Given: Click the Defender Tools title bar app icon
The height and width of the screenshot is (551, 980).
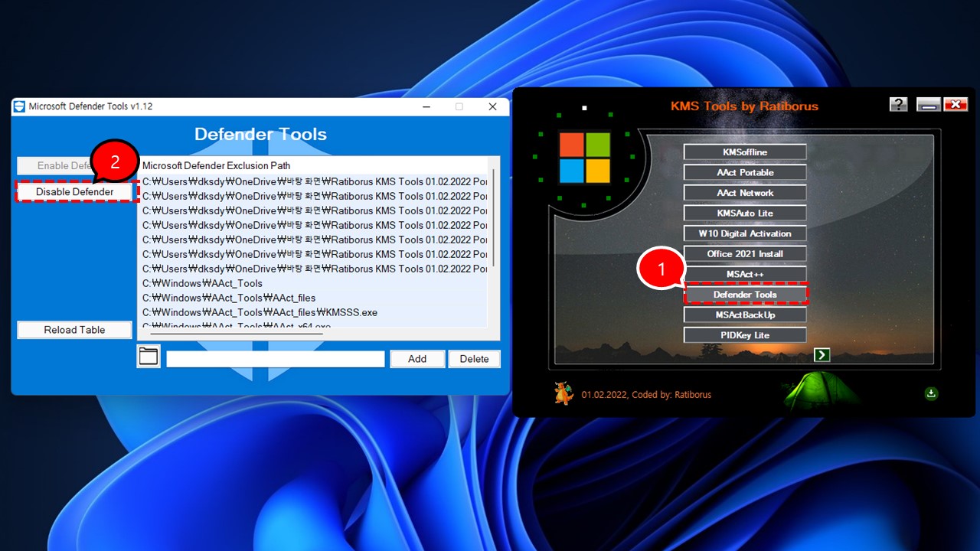Looking at the screenshot, I should point(20,106).
